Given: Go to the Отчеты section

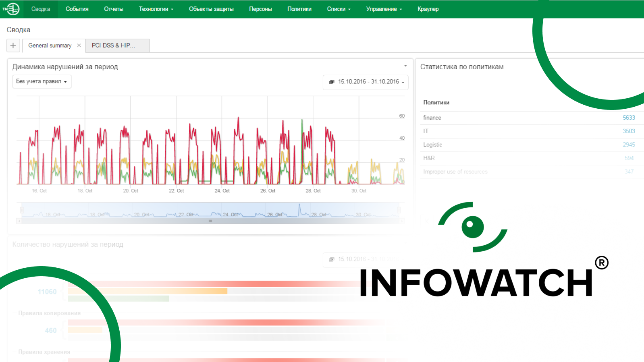Looking at the screenshot, I should tap(114, 9).
